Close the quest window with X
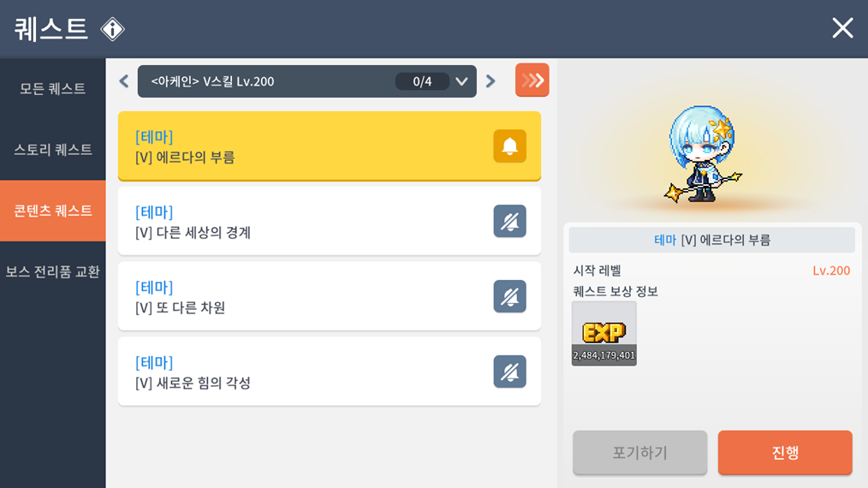 click(x=842, y=27)
